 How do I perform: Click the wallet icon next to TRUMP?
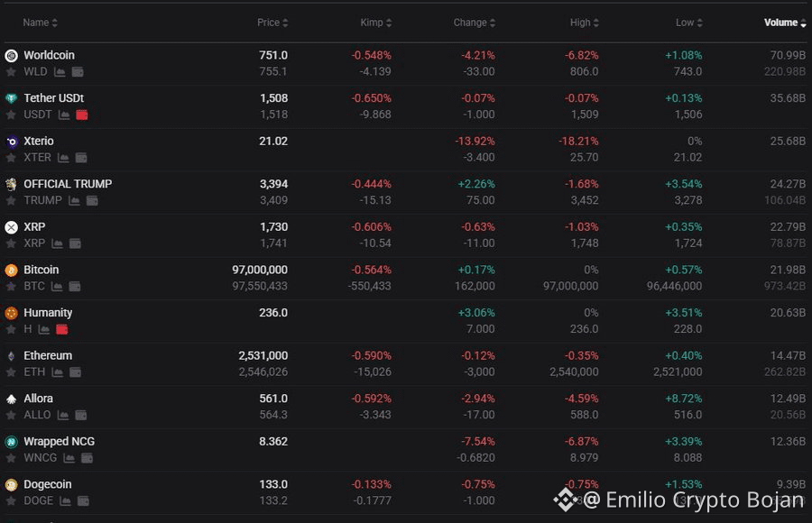tap(92, 200)
